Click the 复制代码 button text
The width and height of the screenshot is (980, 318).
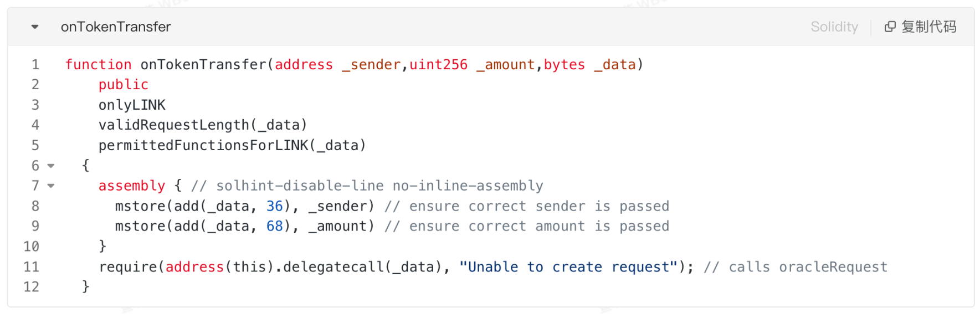(928, 27)
